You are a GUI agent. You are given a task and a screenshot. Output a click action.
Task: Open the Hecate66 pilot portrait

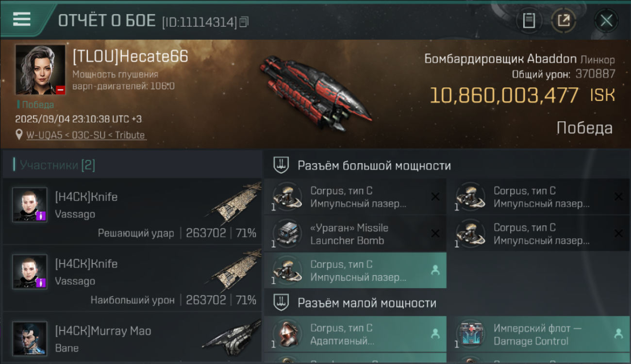click(40, 70)
